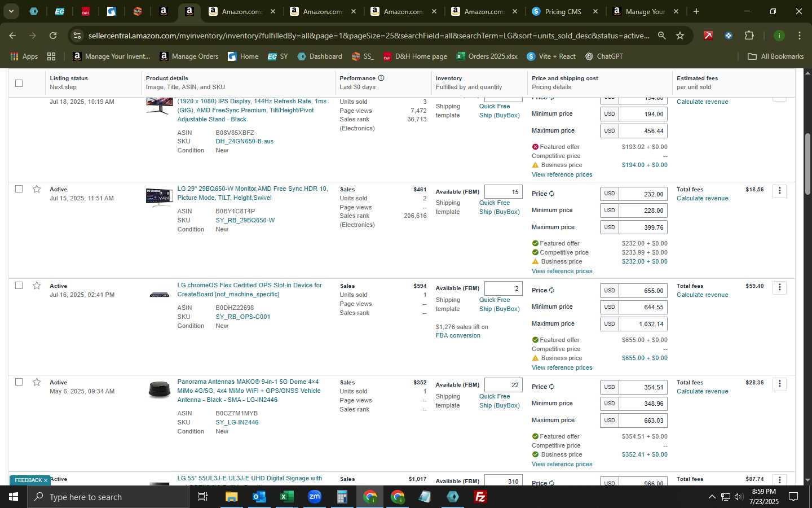Open the Orders 2025.xlsx bookmark
Image resolution: width=812 pixels, height=508 pixels.
tap(487, 56)
